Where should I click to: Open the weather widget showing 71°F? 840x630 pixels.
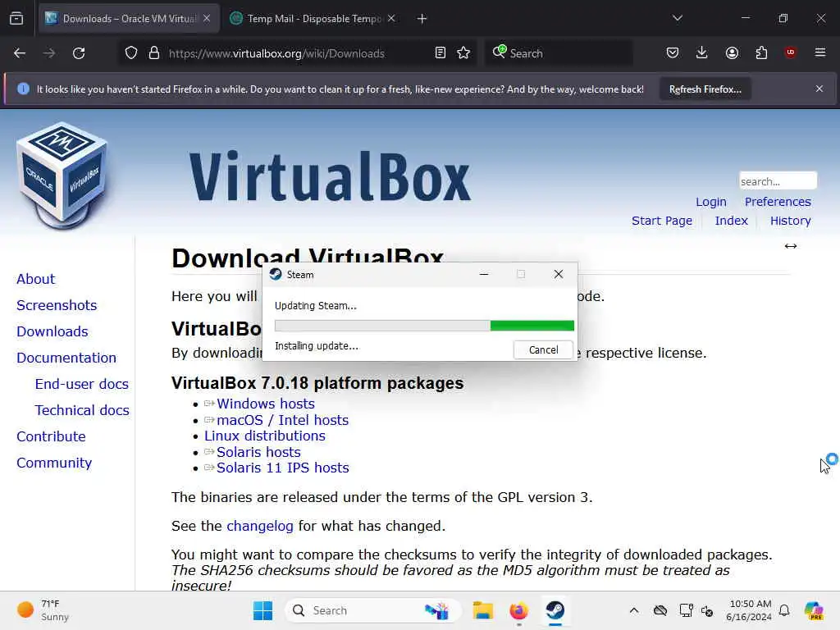pos(44,610)
